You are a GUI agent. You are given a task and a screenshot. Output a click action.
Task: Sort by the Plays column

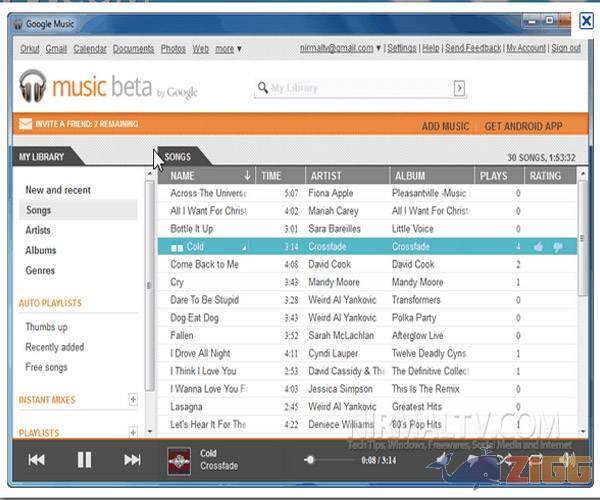click(x=499, y=176)
